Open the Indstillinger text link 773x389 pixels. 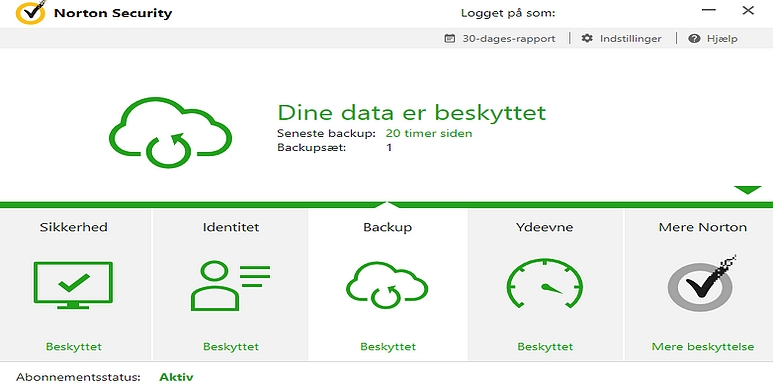631,38
